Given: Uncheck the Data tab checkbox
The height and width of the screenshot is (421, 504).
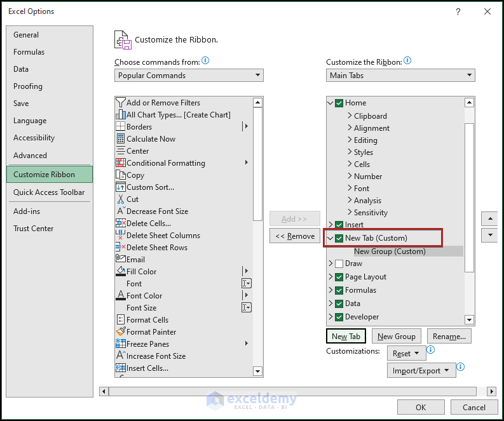Looking at the screenshot, I should [x=339, y=304].
